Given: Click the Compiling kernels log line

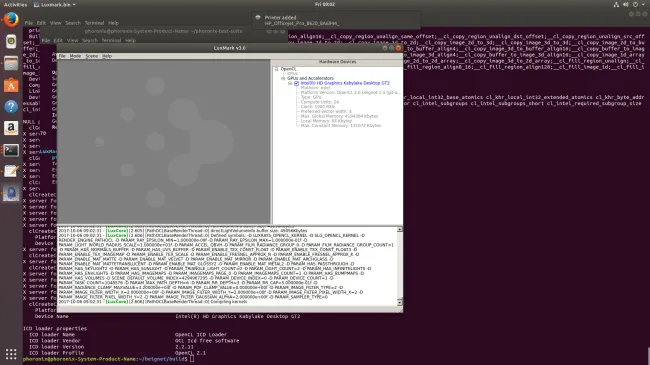Looking at the screenshot, I should pos(153,302).
